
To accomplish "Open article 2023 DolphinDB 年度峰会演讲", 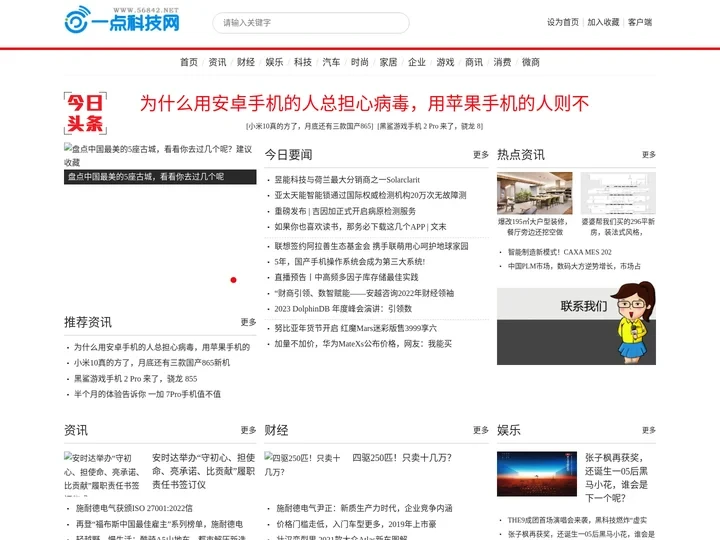I will point(343,309).
